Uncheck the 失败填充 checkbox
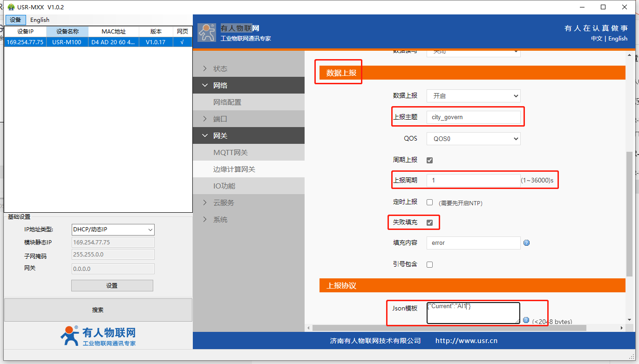 tap(430, 222)
